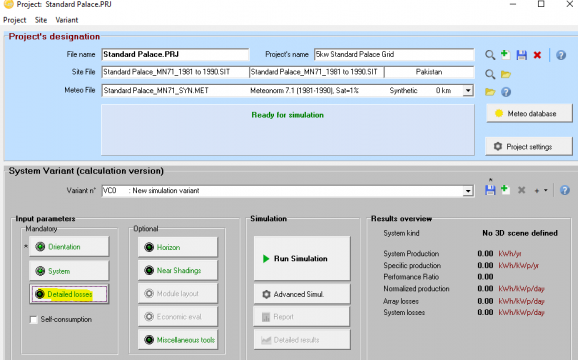Image resolution: width=578 pixels, height=360 pixels.
Task: Toggle the Self-consumption checkbox
Action: [34, 319]
